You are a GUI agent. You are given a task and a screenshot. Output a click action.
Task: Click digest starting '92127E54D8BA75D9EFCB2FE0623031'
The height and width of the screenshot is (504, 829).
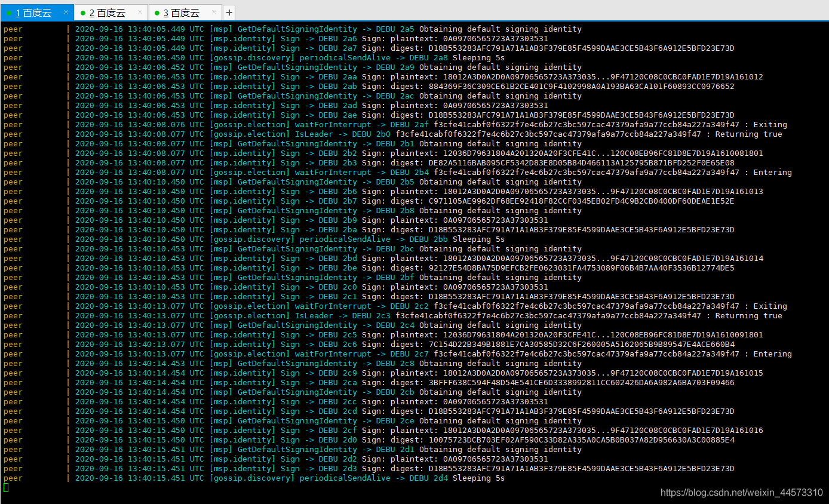[581, 268]
